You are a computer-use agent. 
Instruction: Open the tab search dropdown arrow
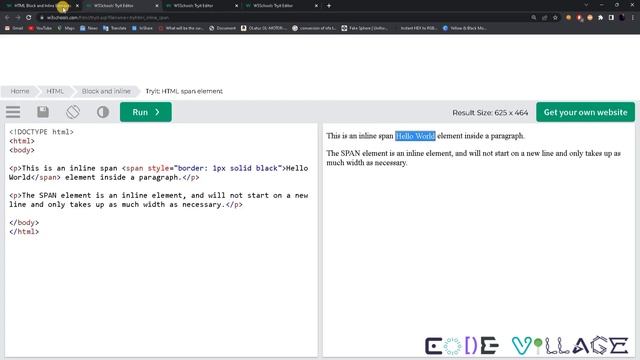click(586, 5)
